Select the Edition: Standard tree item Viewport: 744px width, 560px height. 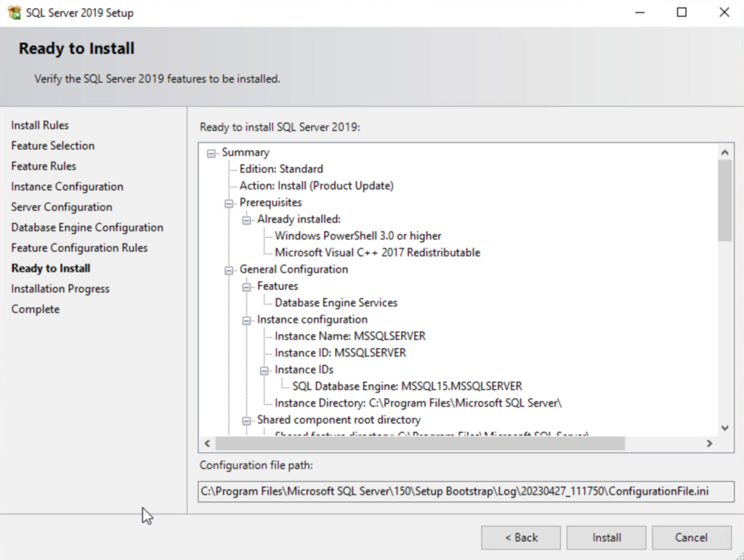click(281, 169)
